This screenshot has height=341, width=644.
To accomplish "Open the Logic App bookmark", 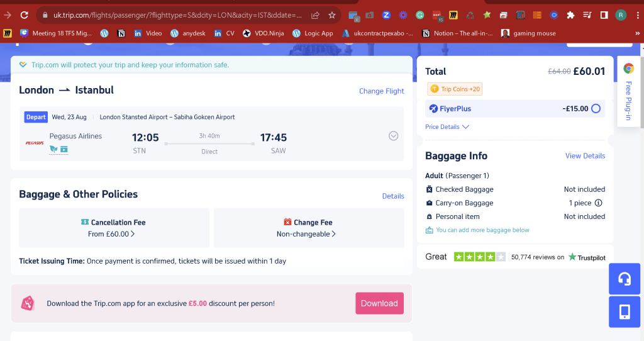I will click(313, 33).
